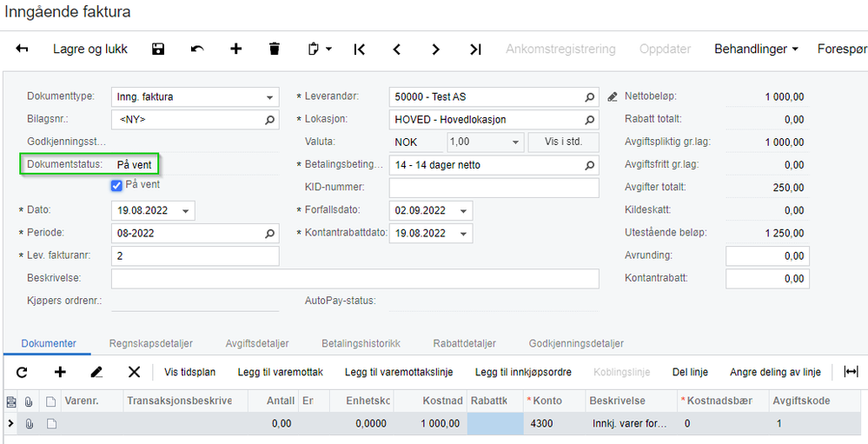Image resolution: width=868 pixels, height=444 pixels.
Task: Click the paperclip column header icon
Action: coord(29,401)
